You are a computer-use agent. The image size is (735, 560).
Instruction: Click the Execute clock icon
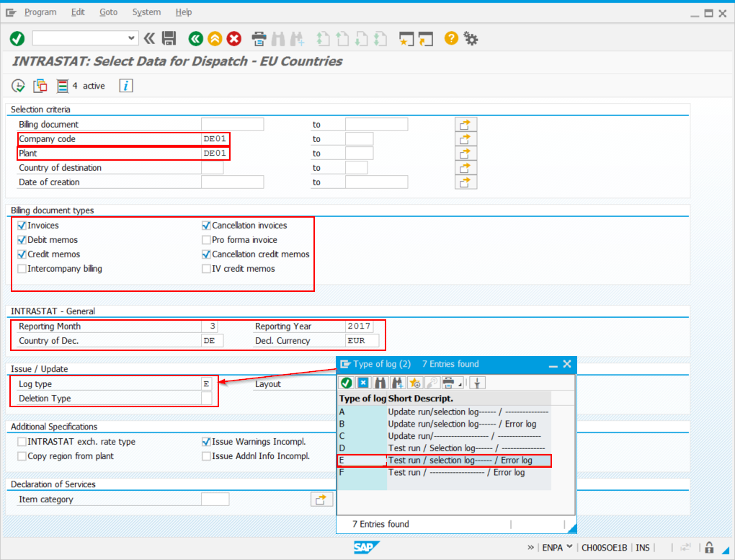(18, 86)
